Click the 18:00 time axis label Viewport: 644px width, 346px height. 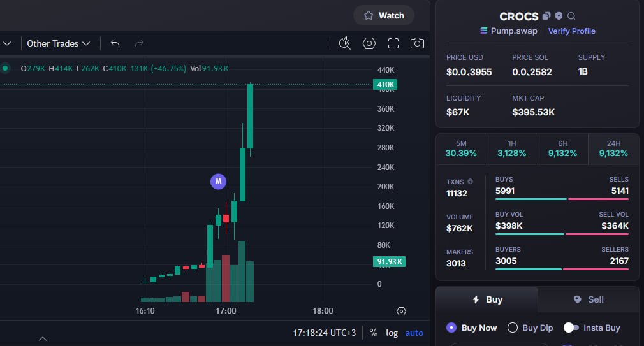coord(323,311)
